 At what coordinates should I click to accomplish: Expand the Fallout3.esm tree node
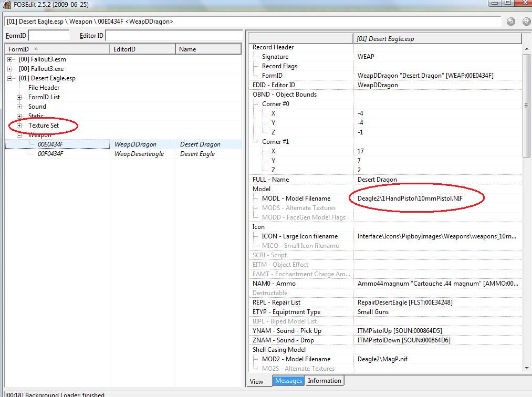coord(10,59)
